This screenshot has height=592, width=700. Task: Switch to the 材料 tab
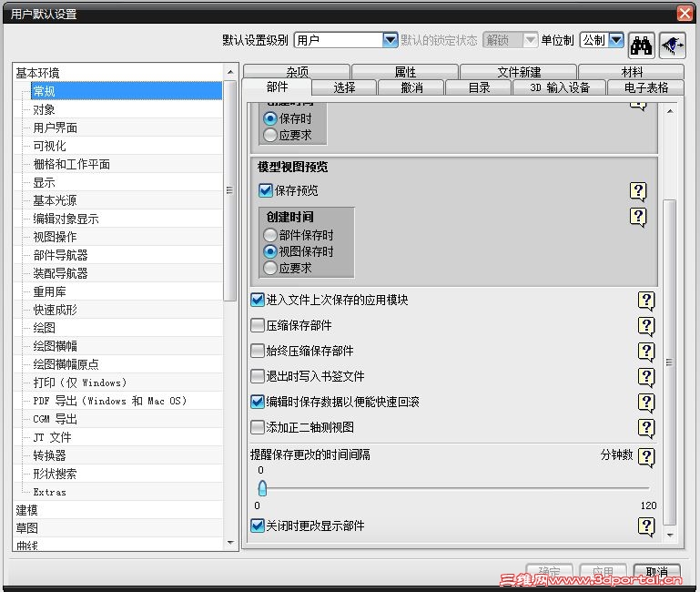632,71
